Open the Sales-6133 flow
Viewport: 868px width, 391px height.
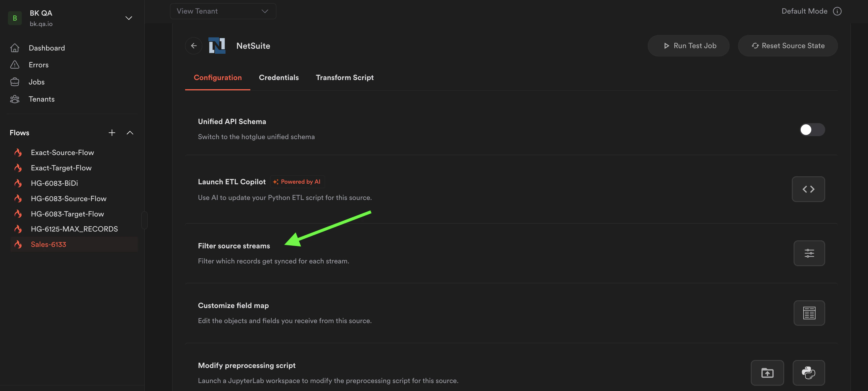point(74,245)
